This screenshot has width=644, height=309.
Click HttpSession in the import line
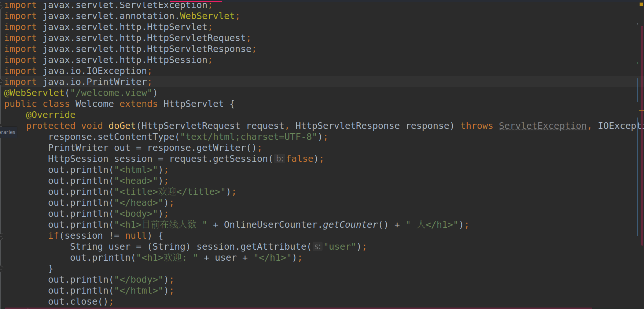[x=177, y=60]
